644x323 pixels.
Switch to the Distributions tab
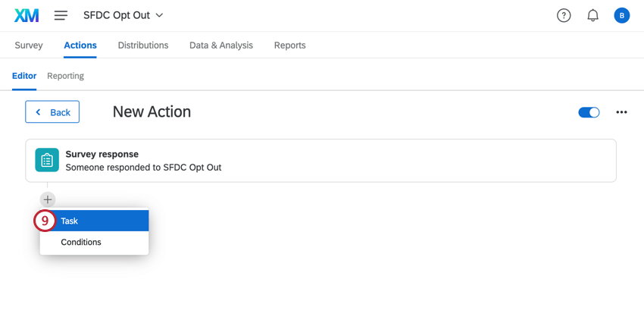point(143,45)
